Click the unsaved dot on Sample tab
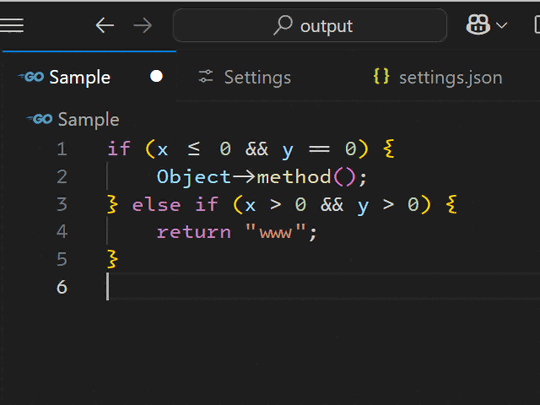Screen dimensions: 540x405 156,76
